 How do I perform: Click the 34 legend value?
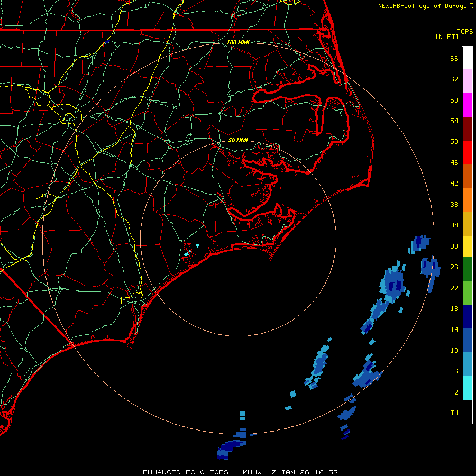[454, 225]
